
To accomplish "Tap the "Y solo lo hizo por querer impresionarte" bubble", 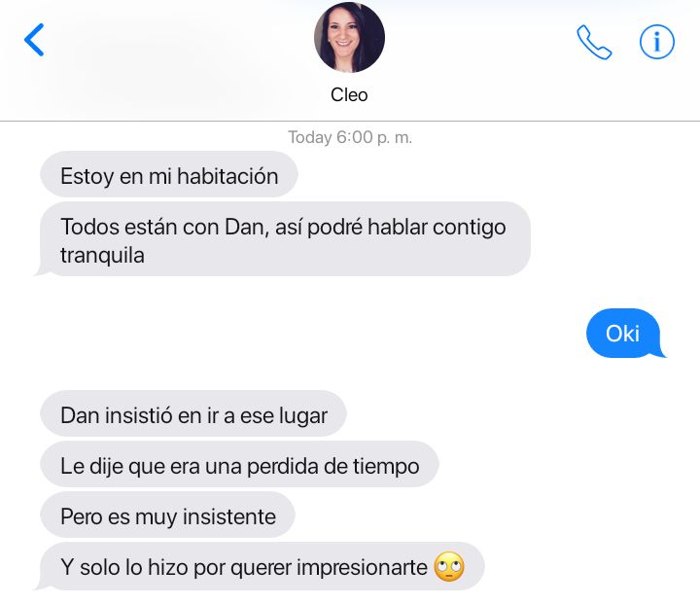I will (x=261, y=567).
